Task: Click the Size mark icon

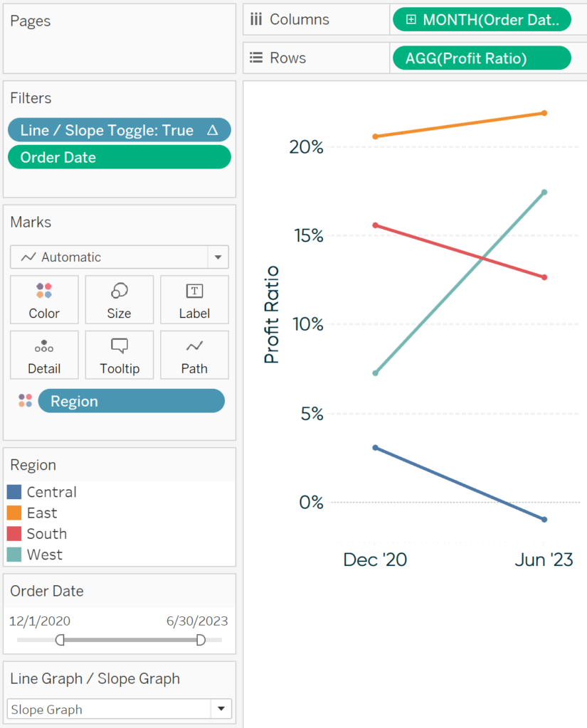Action: pos(119,299)
